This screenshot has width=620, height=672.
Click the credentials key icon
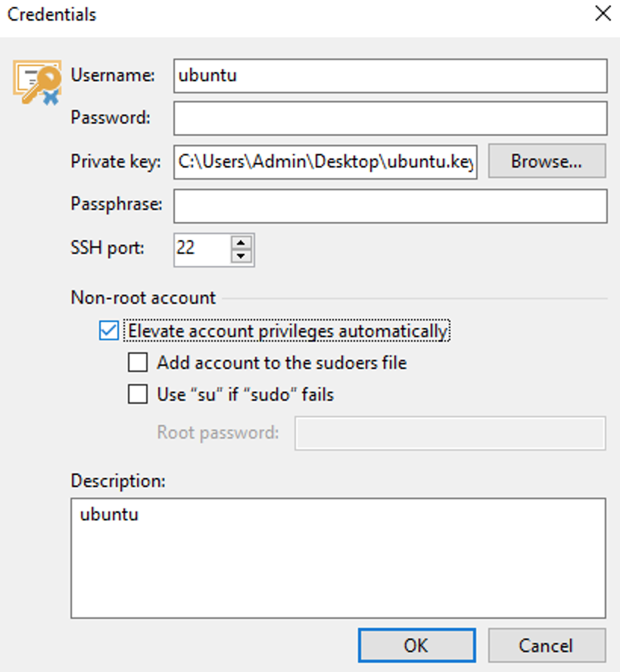click(37, 83)
